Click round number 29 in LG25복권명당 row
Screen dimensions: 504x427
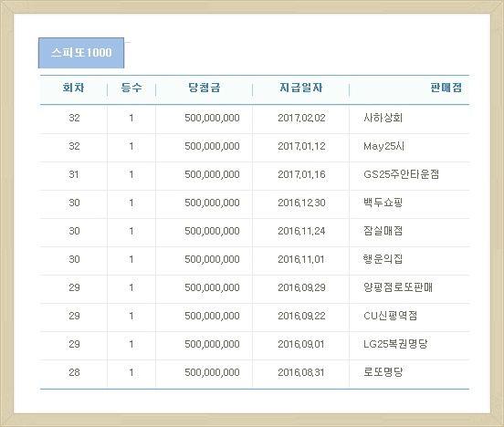tap(74, 344)
